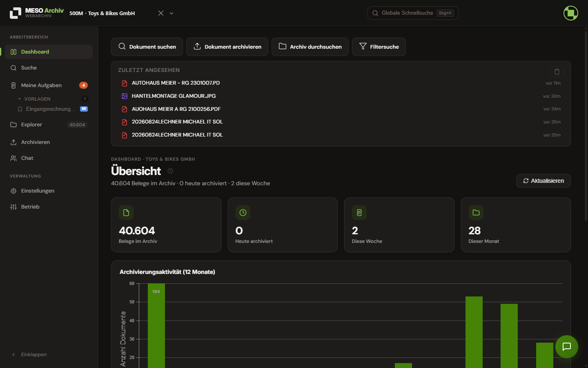Click the 40.604 count badge on Explorer
This screenshot has height=368, width=588.
[x=77, y=125]
